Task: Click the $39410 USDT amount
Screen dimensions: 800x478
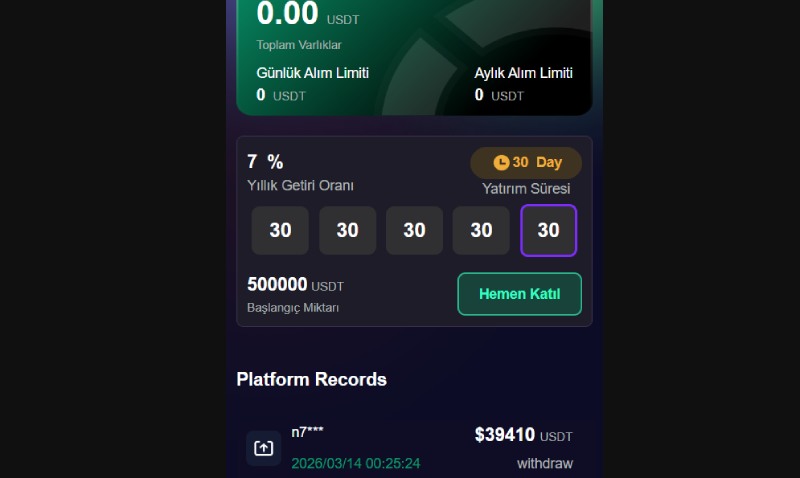Action: tap(523, 435)
